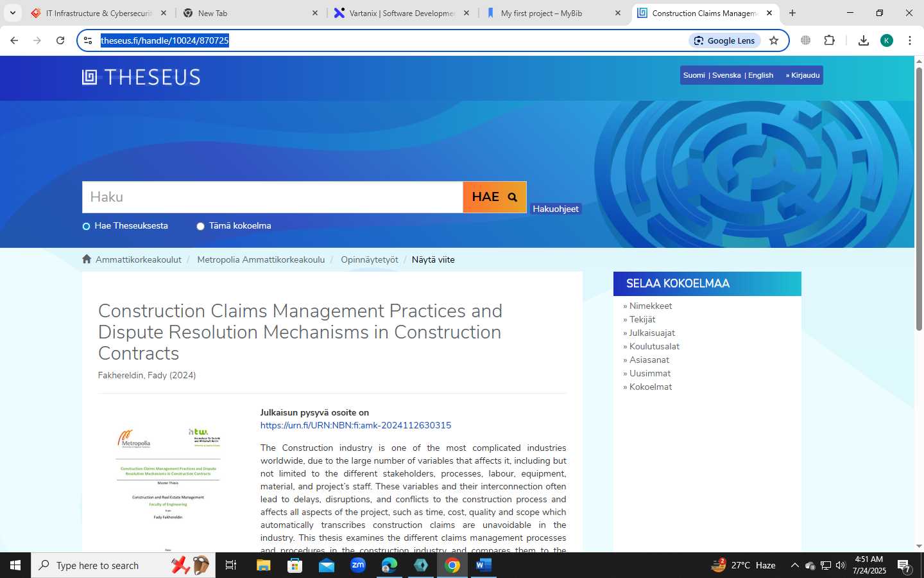Switch language to Suomi
The height and width of the screenshot is (578, 924).
pos(694,75)
